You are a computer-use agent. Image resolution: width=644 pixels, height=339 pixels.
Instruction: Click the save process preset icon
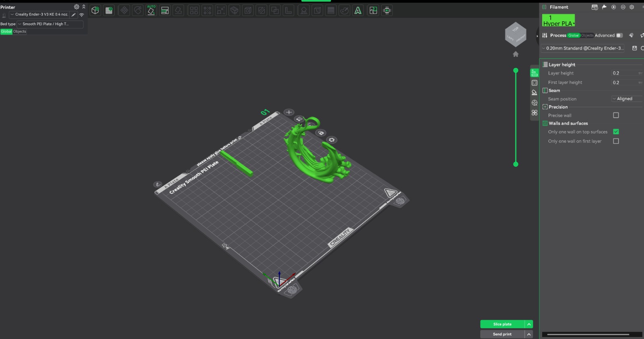(634, 48)
